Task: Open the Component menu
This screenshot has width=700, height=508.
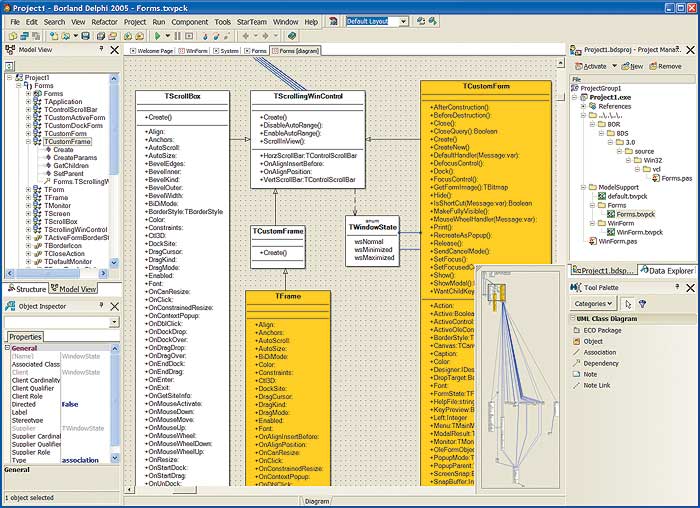Action: click(190, 22)
